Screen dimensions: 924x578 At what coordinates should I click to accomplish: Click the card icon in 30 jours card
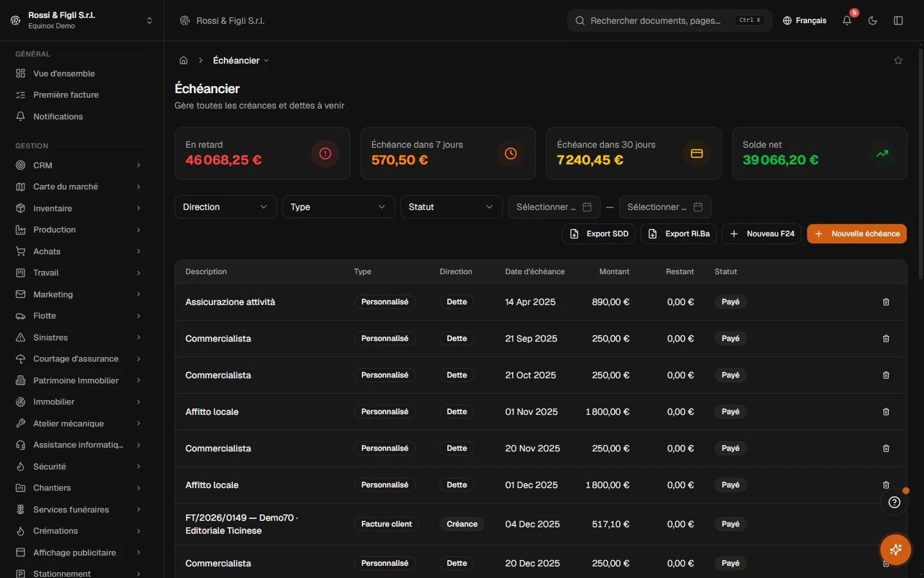[x=697, y=153]
